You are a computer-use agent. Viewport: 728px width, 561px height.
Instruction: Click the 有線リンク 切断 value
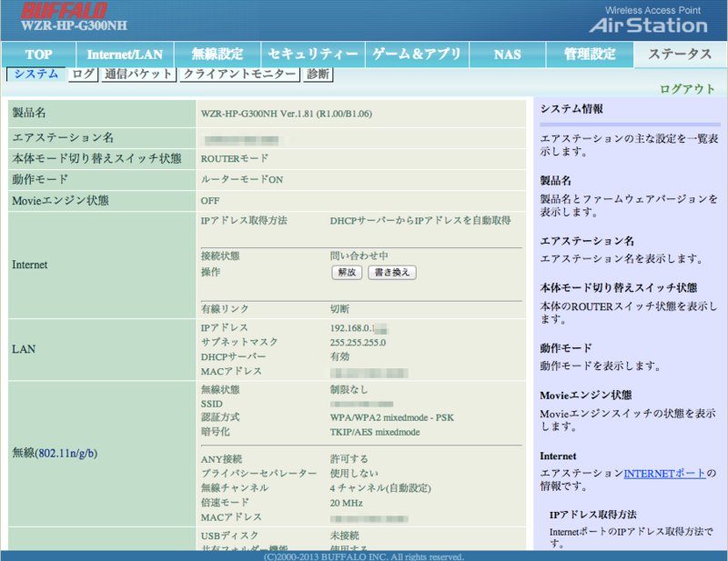[x=339, y=309]
